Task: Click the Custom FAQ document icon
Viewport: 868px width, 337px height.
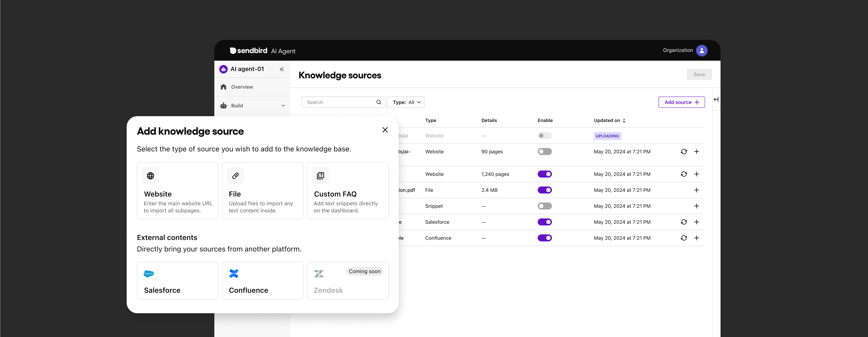Action: [x=320, y=176]
